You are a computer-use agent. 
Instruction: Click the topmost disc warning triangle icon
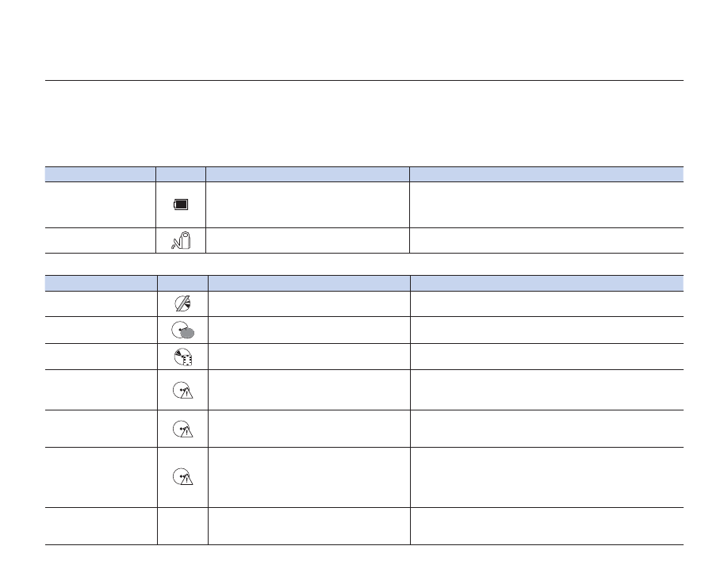pyautogui.click(x=182, y=389)
